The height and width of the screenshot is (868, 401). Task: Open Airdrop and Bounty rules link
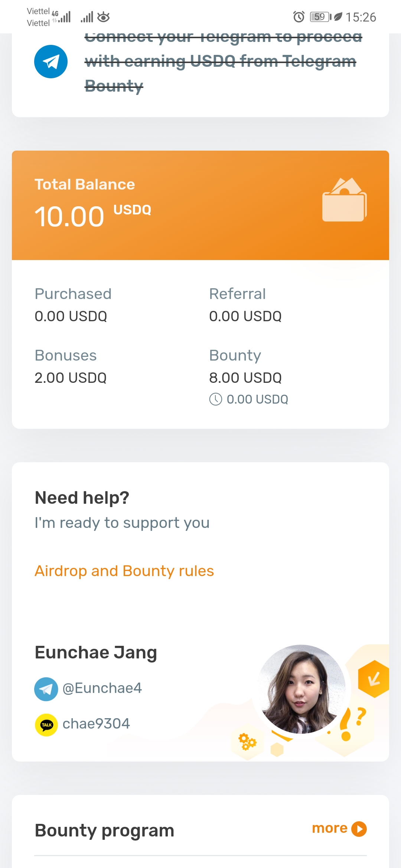click(x=124, y=571)
